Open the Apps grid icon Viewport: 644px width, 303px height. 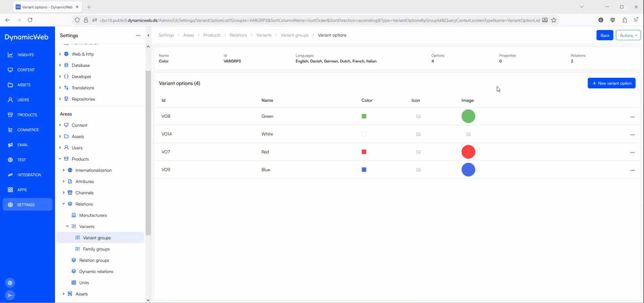pos(10,190)
